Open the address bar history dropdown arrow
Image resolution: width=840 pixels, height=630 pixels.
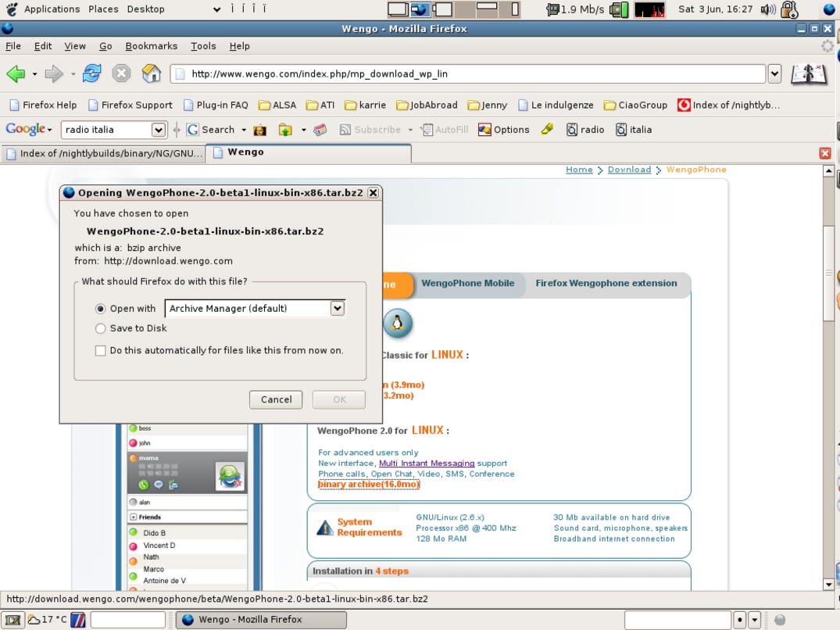click(x=774, y=74)
